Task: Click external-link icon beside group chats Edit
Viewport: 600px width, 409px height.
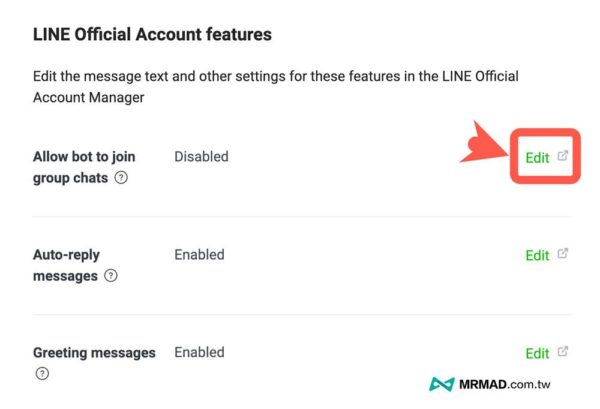Action: (x=563, y=156)
